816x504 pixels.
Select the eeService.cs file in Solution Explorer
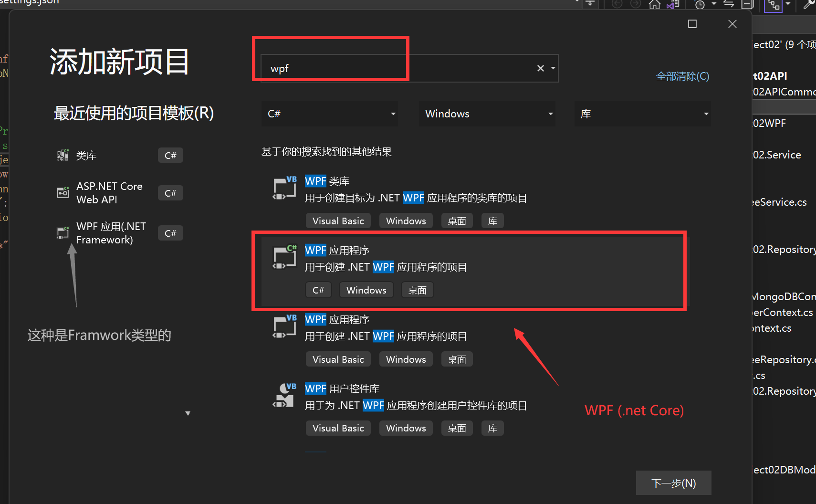780,202
